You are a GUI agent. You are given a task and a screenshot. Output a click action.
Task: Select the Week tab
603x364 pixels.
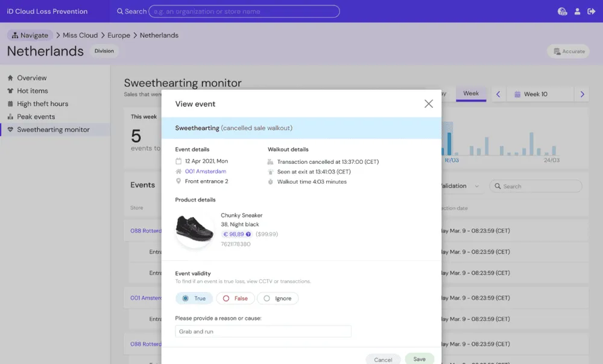coord(471,93)
